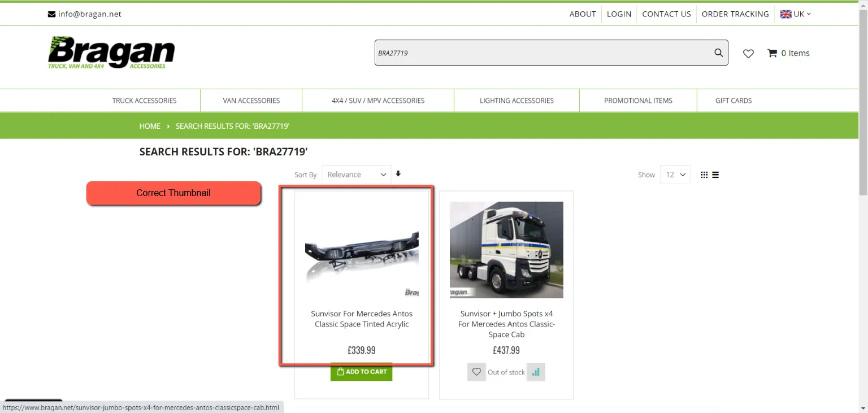Open the wishlist heart icon in header
Image resolution: width=868 pixels, height=413 pixels.
[748, 54]
